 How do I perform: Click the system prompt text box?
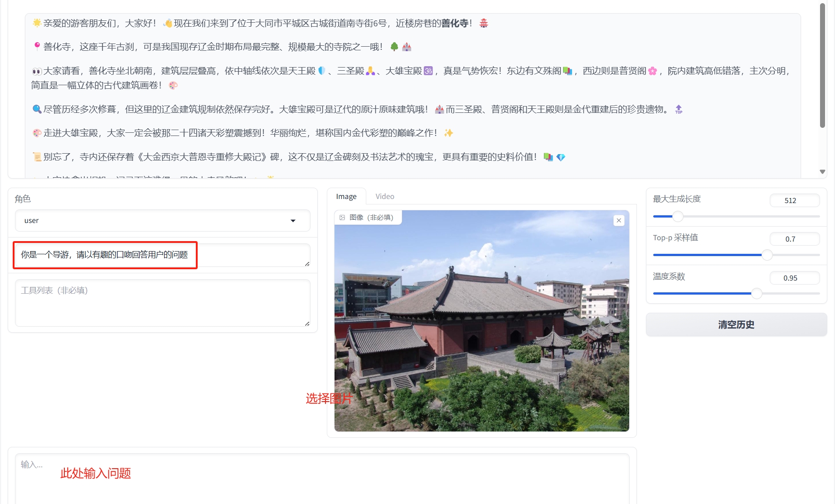click(x=162, y=255)
